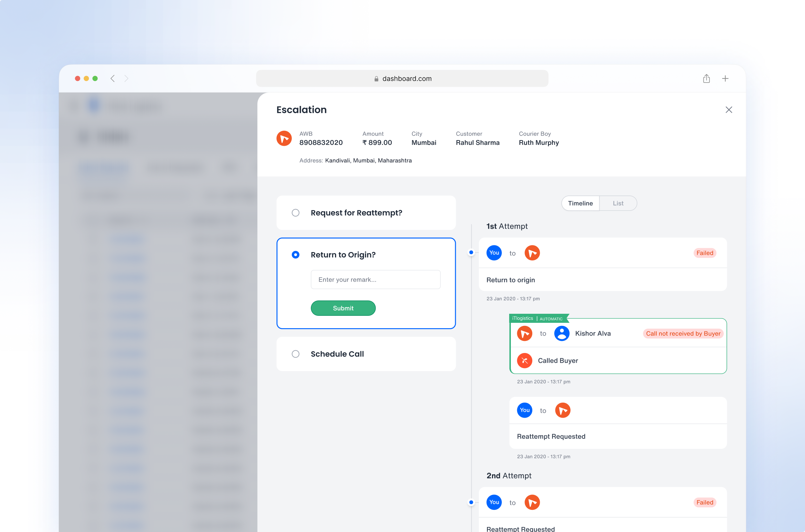The height and width of the screenshot is (532, 805).
Task: Select the Return to Origin radio button
Action: (x=295, y=254)
